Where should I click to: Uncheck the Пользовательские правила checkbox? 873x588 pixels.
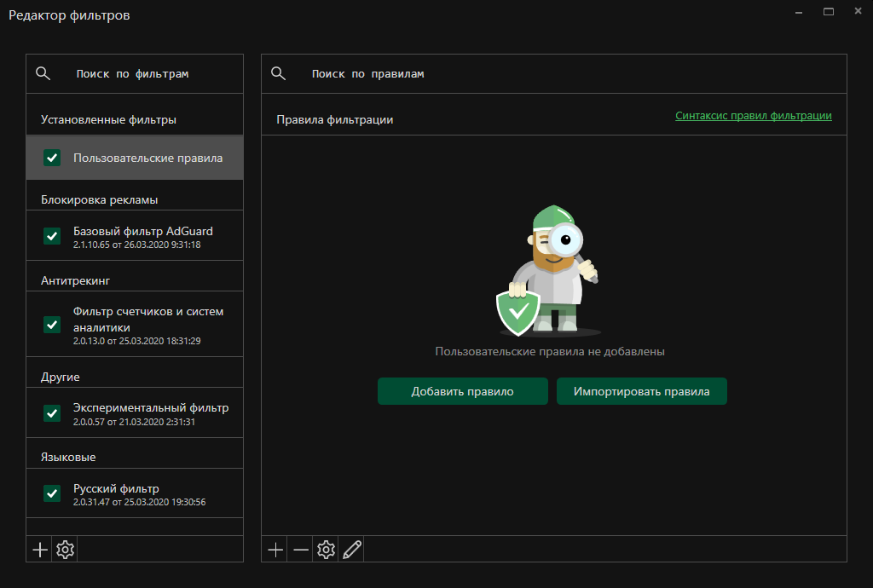click(52, 158)
